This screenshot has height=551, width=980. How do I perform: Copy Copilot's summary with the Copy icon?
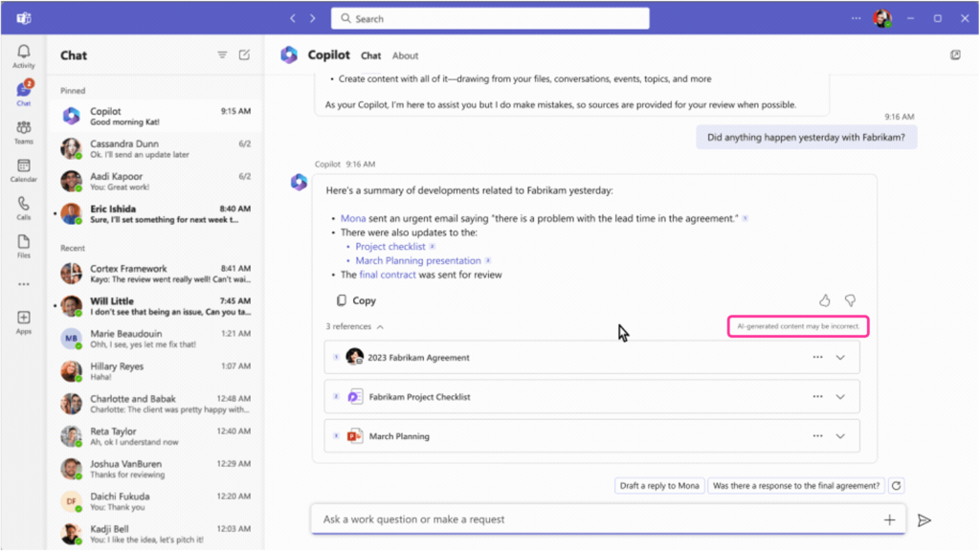tap(342, 299)
